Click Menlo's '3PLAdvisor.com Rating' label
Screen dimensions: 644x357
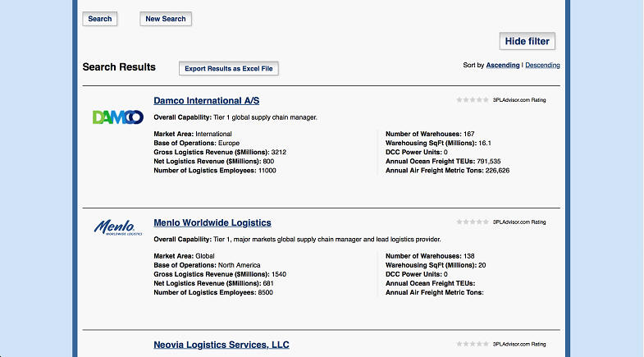coord(519,222)
